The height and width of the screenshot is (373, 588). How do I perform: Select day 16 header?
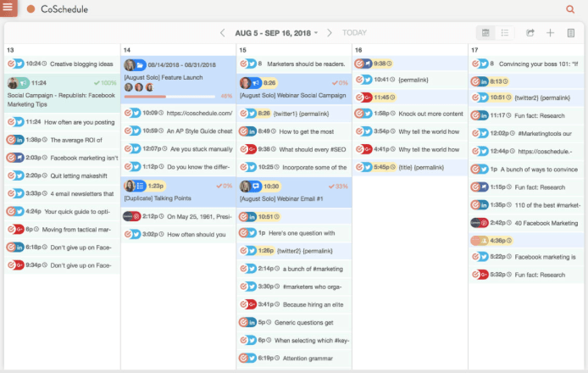358,50
